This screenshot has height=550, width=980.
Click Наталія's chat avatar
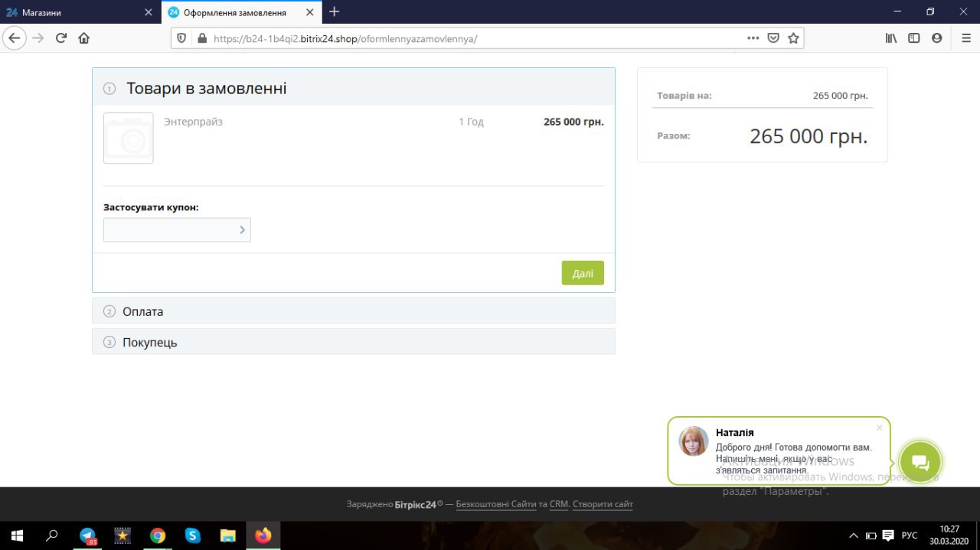coord(694,441)
